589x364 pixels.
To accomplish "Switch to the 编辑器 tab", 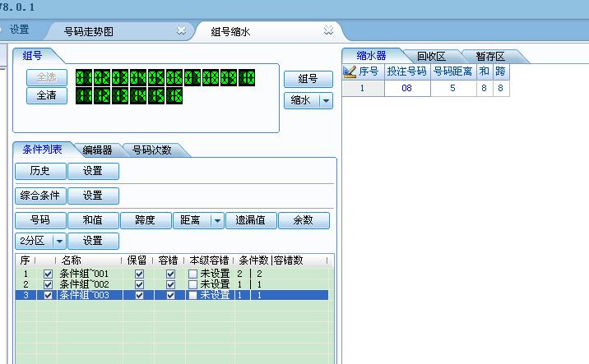I will (97, 150).
